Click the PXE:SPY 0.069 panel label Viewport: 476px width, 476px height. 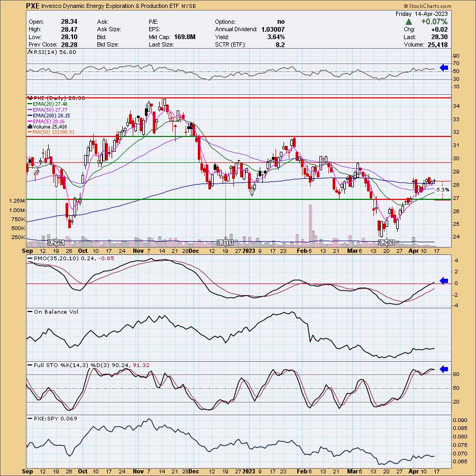click(x=53, y=419)
